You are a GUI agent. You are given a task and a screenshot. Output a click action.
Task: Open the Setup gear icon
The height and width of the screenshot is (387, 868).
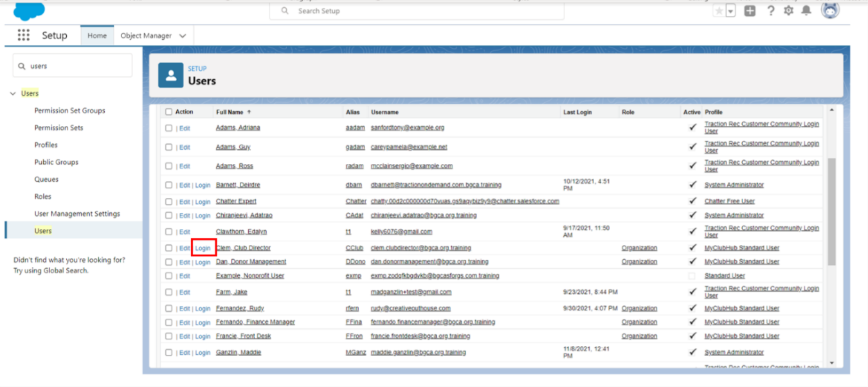coord(788,11)
